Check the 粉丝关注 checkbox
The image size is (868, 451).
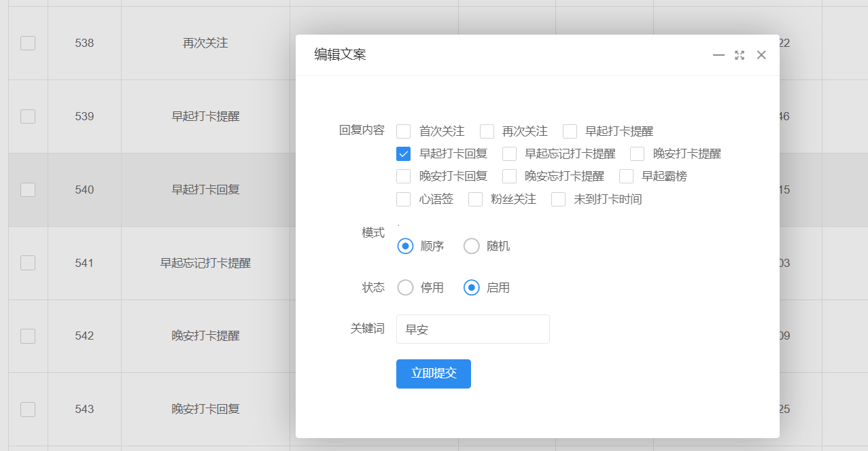pos(475,199)
